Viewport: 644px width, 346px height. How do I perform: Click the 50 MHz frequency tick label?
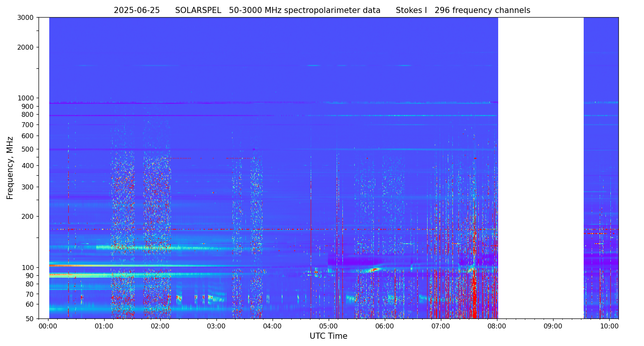point(29,319)
